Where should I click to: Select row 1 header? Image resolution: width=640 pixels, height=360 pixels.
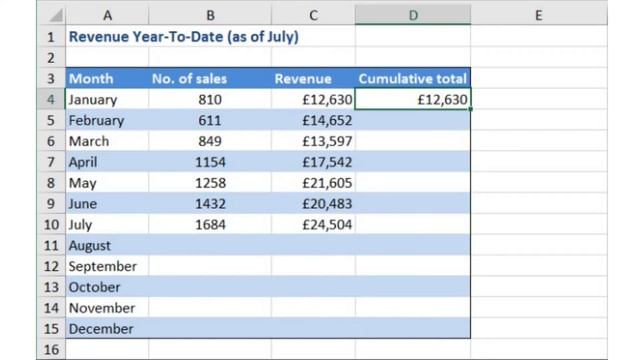pyautogui.click(x=51, y=37)
